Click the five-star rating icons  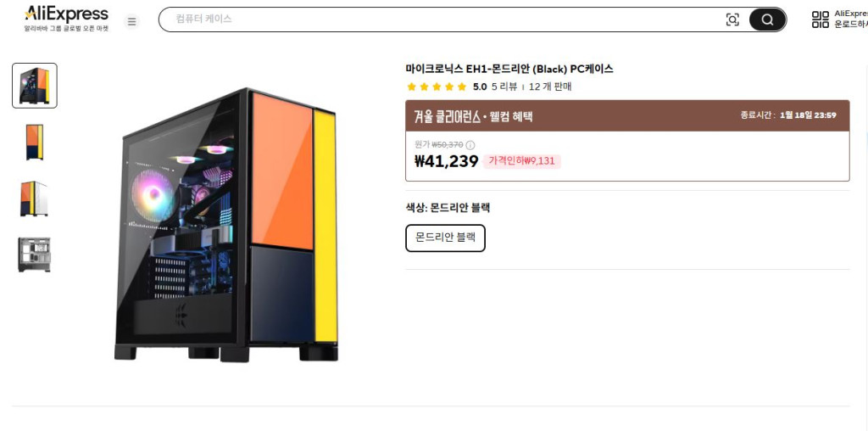(437, 87)
